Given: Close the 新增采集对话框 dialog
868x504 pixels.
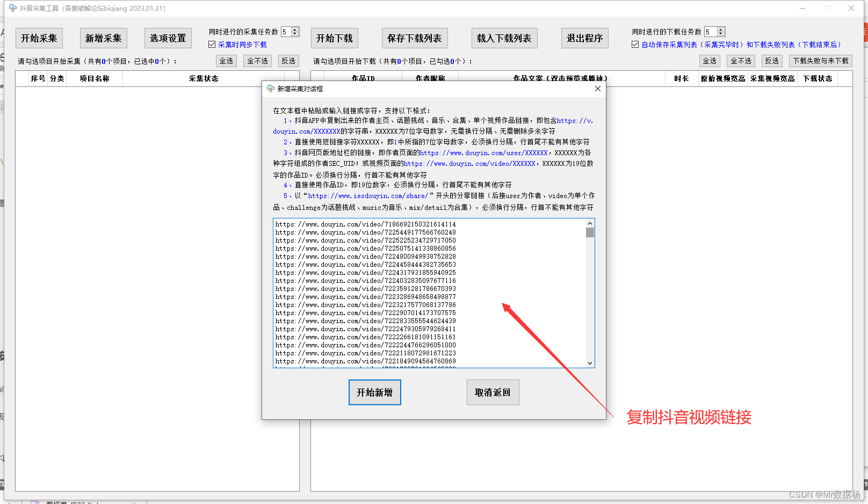Looking at the screenshot, I should click(x=598, y=89).
